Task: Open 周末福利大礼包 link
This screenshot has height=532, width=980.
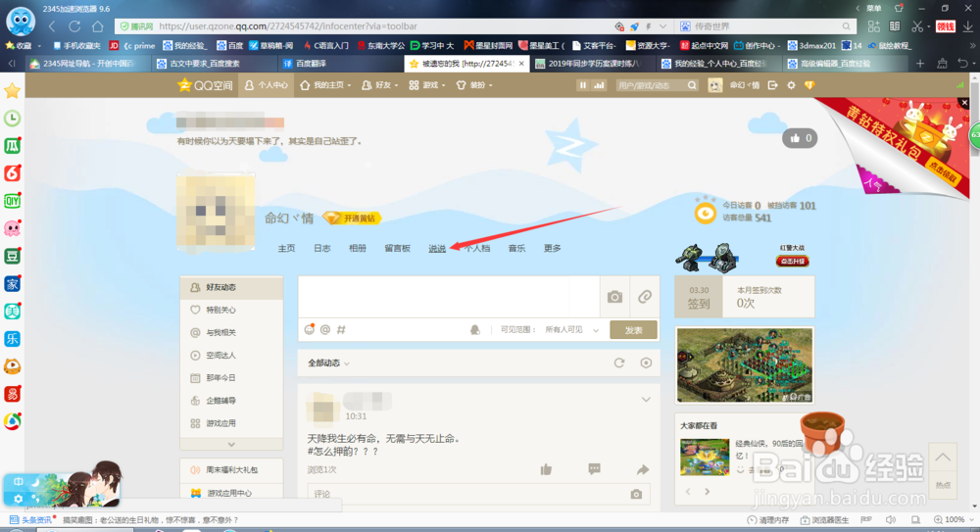Action: pyautogui.click(x=231, y=469)
